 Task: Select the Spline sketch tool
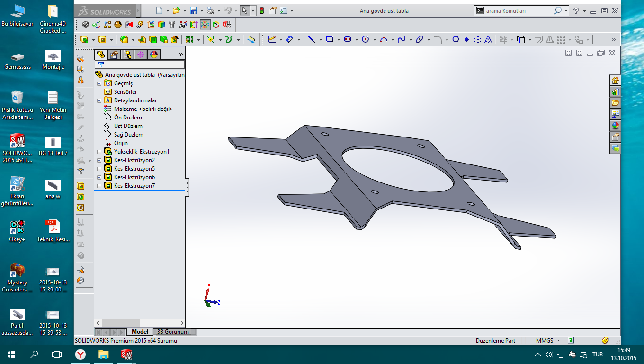(x=401, y=40)
